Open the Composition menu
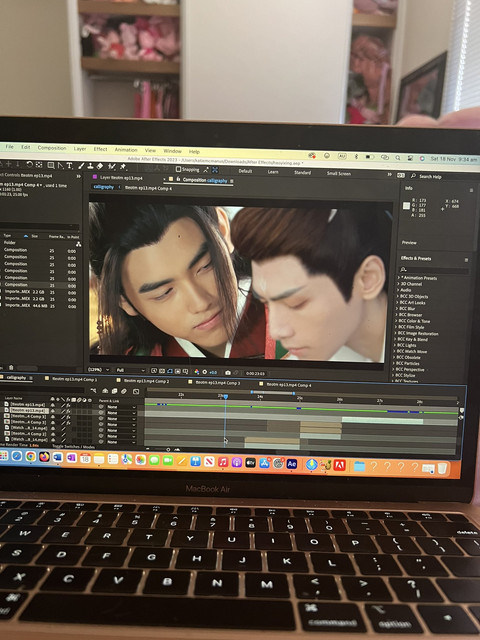Image resolution: width=480 pixels, height=640 pixels. [x=52, y=148]
